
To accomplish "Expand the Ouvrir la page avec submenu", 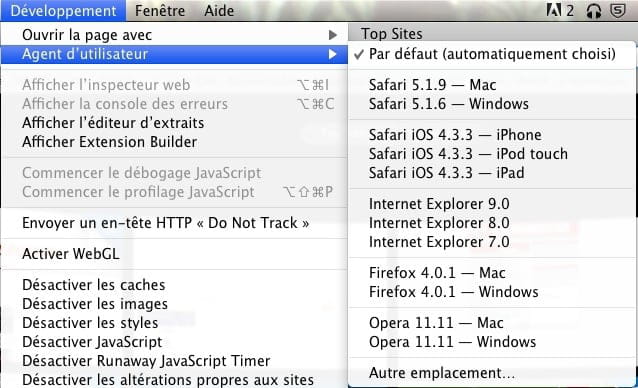I will tap(174, 35).
